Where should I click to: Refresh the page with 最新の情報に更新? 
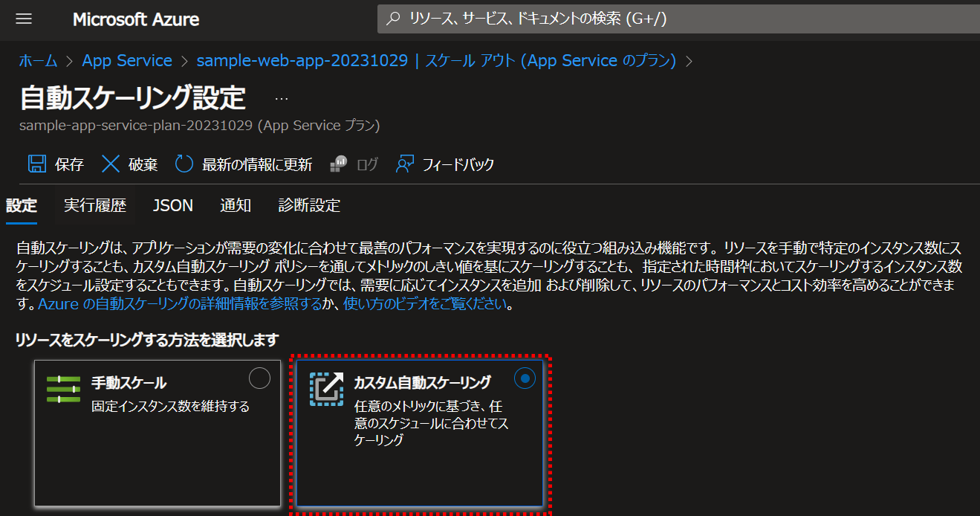183,164
